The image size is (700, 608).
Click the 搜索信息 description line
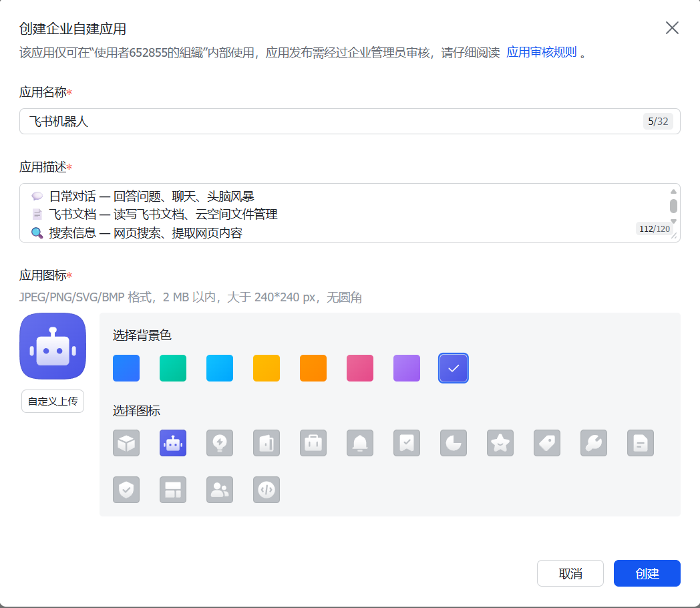pyautogui.click(x=137, y=233)
